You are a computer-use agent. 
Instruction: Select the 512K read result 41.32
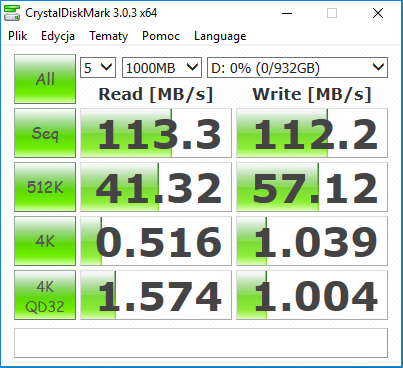coord(156,187)
